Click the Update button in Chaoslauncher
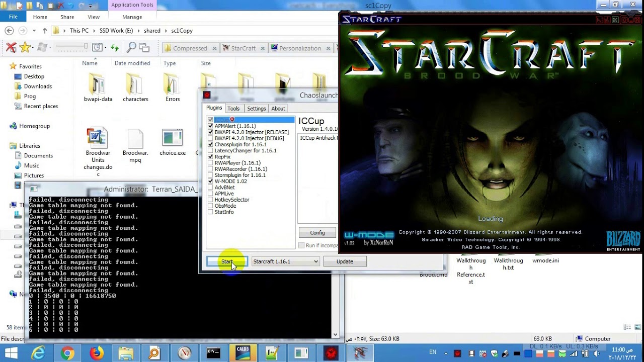Image resolution: width=644 pixels, height=362 pixels. [x=345, y=261]
